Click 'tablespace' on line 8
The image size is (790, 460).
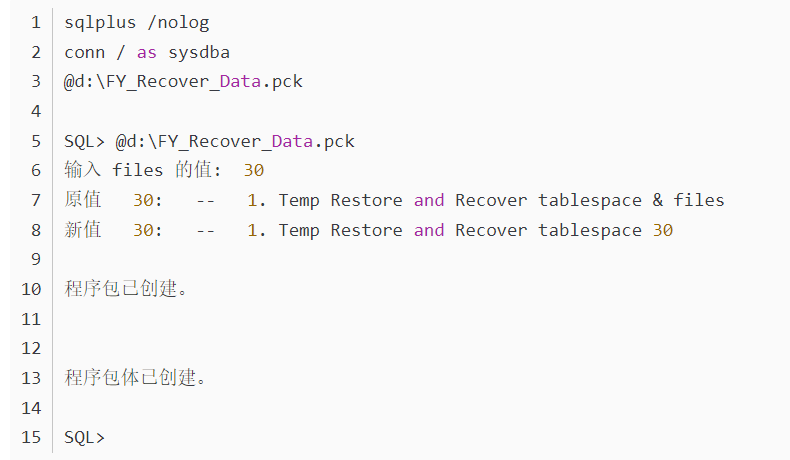tap(590, 231)
